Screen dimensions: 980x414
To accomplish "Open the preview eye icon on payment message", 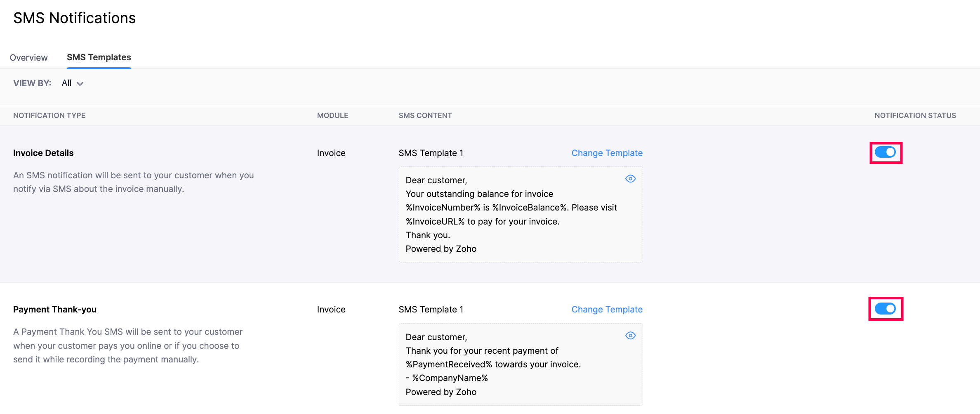I will coord(630,336).
